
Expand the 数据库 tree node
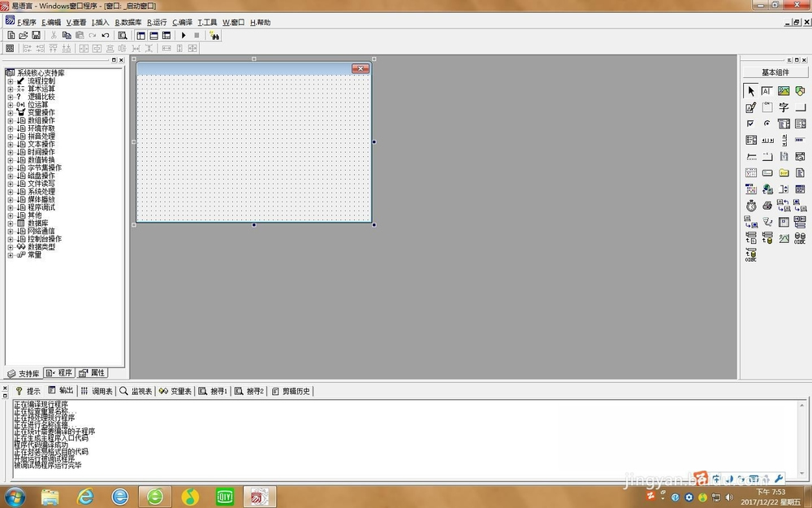click(11, 224)
